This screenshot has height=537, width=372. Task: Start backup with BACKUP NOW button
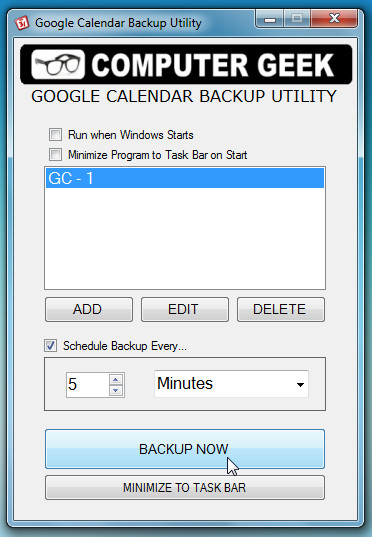tap(185, 449)
